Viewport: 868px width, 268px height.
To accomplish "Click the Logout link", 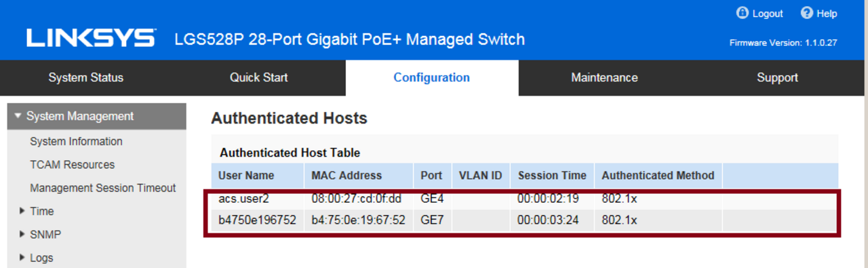I will [x=768, y=14].
